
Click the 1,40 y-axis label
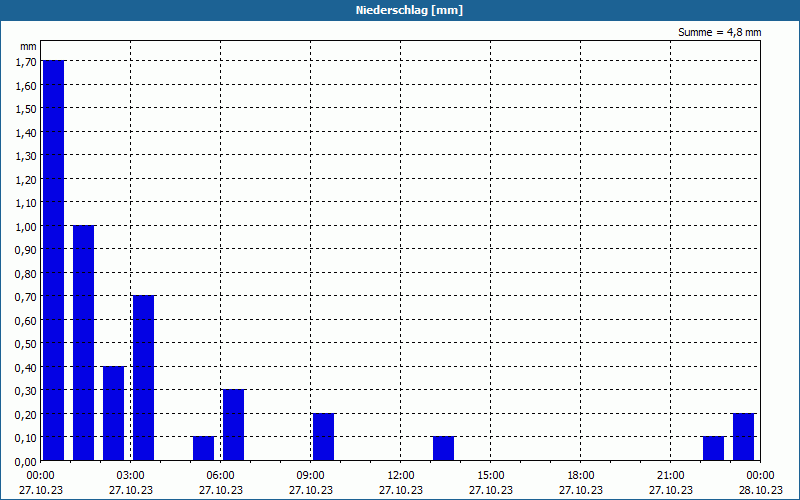[x=26, y=132]
